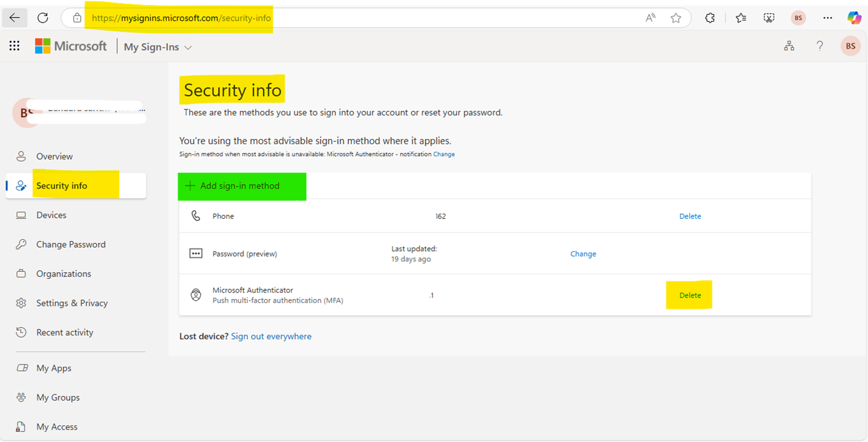Click the Help question mark icon

pos(819,46)
